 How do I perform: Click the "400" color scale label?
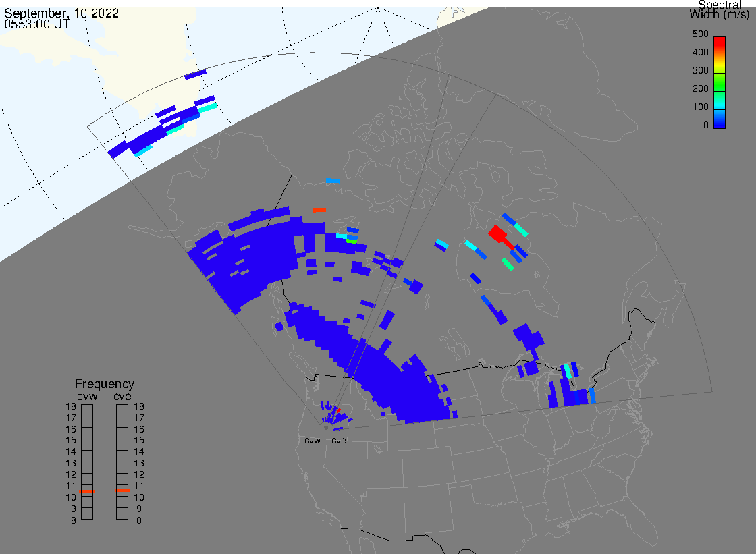coord(700,52)
